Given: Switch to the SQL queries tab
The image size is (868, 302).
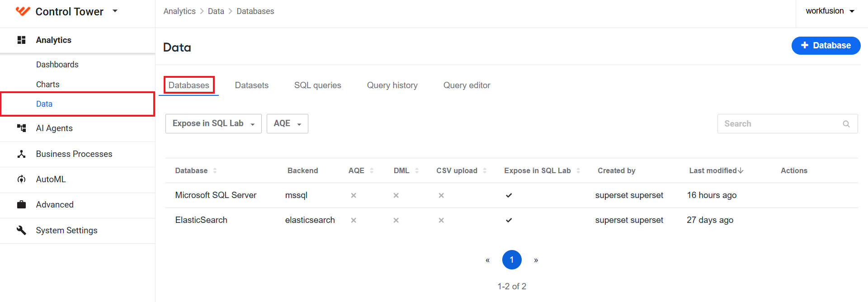Looking at the screenshot, I should (318, 85).
